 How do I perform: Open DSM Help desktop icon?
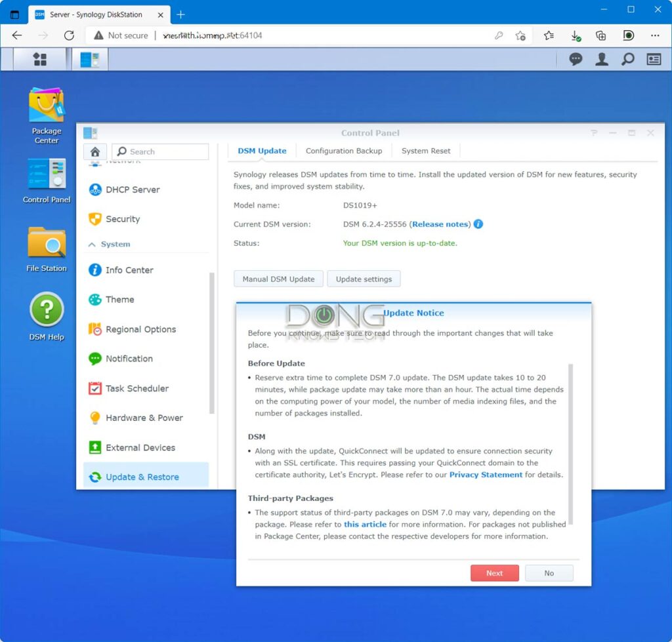click(x=47, y=317)
